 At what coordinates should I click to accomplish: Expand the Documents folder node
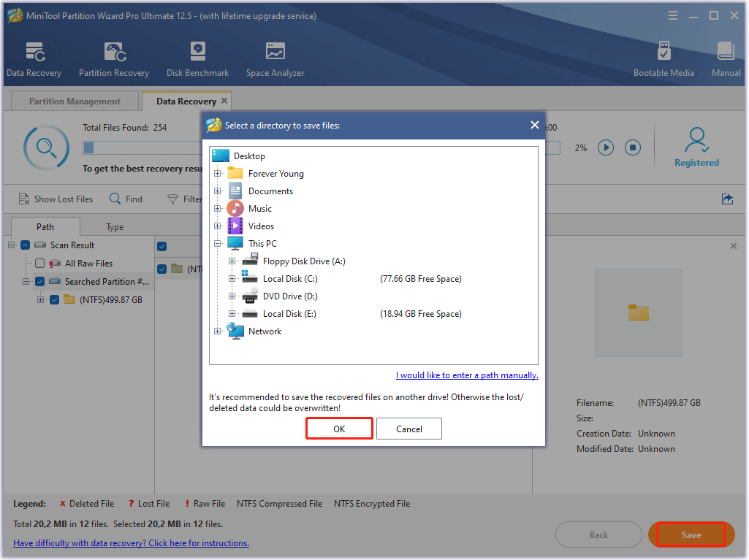point(218,191)
